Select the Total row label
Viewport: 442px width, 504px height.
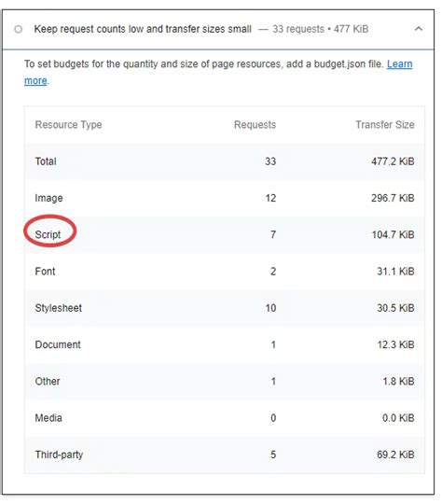coord(46,161)
